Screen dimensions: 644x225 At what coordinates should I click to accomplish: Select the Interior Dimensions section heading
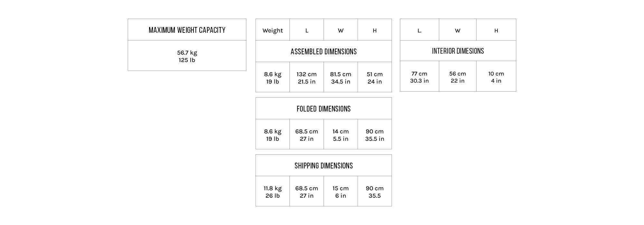tap(458, 51)
